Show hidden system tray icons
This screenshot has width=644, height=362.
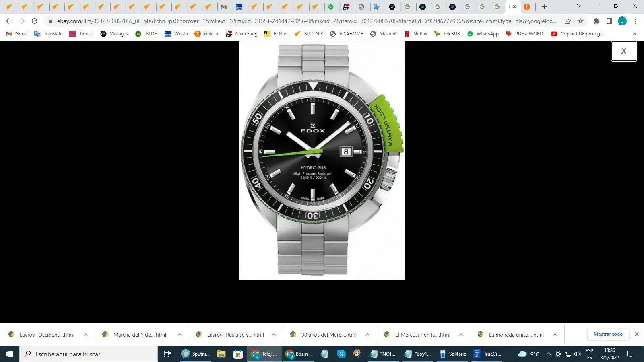pyautogui.click(x=548, y=354)
